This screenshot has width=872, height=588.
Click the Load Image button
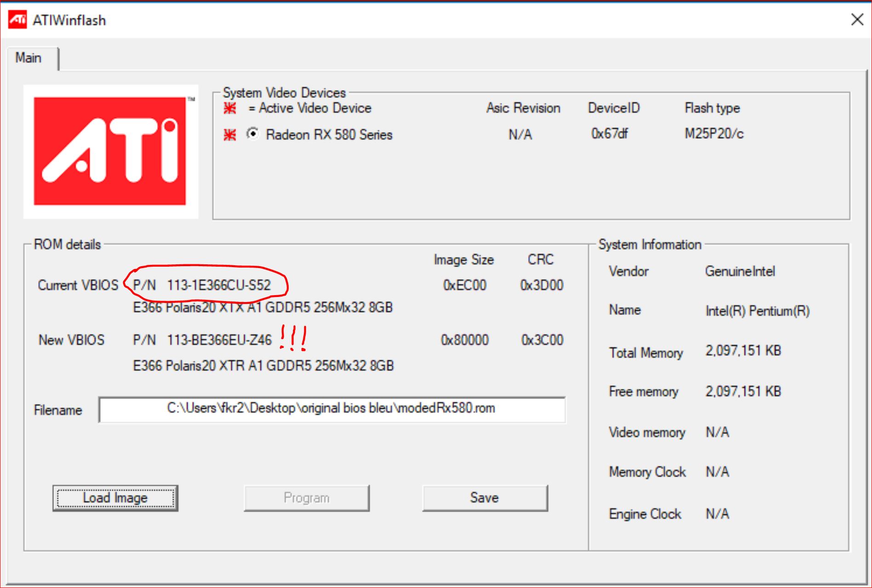pyautogui.click(x=115, y=498)
